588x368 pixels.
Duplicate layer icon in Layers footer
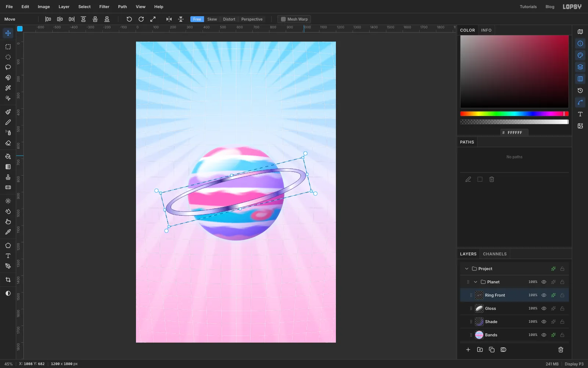[x=492, y=350]
